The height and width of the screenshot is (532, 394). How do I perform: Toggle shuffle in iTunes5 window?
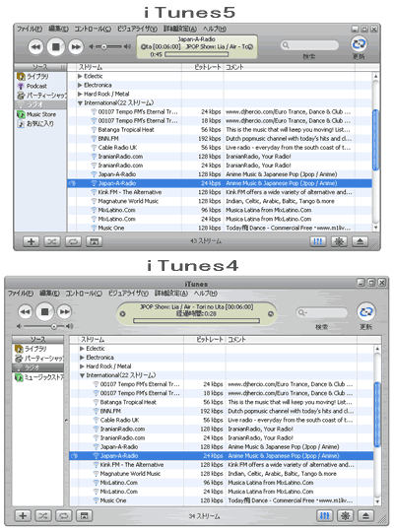[52, 241]
